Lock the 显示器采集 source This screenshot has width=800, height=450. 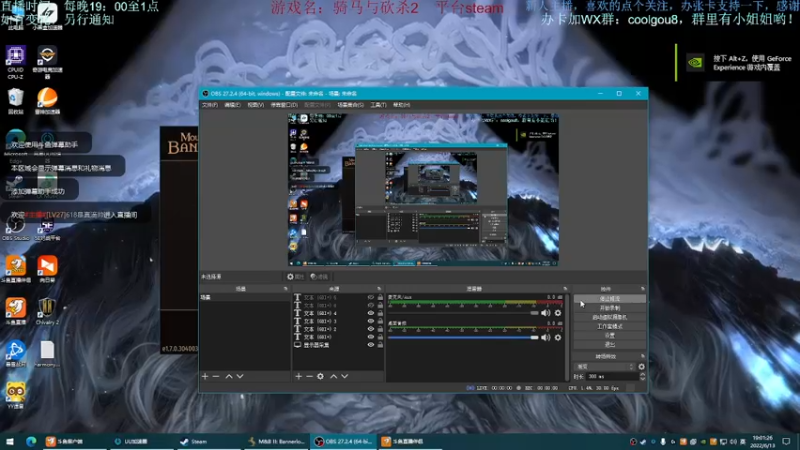(x=380, y=345)
